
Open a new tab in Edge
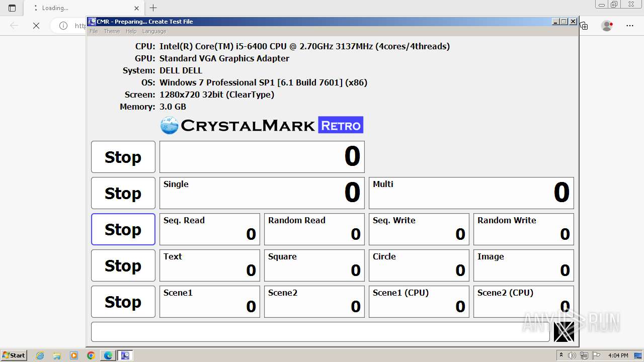(153, 8)
